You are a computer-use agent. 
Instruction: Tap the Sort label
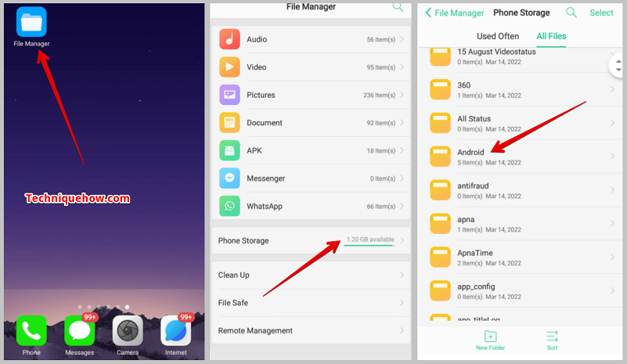click(x=552, y=348)
